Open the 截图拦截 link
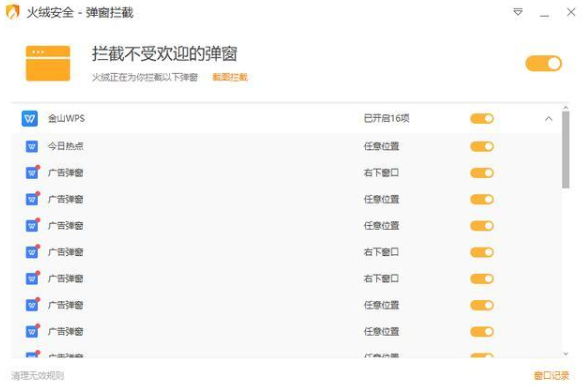585x385 pixels. pos(230,77)
